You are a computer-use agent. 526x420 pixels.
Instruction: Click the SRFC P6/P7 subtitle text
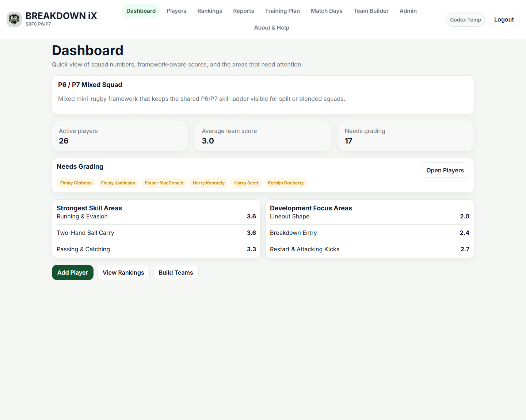click(38, 24)
